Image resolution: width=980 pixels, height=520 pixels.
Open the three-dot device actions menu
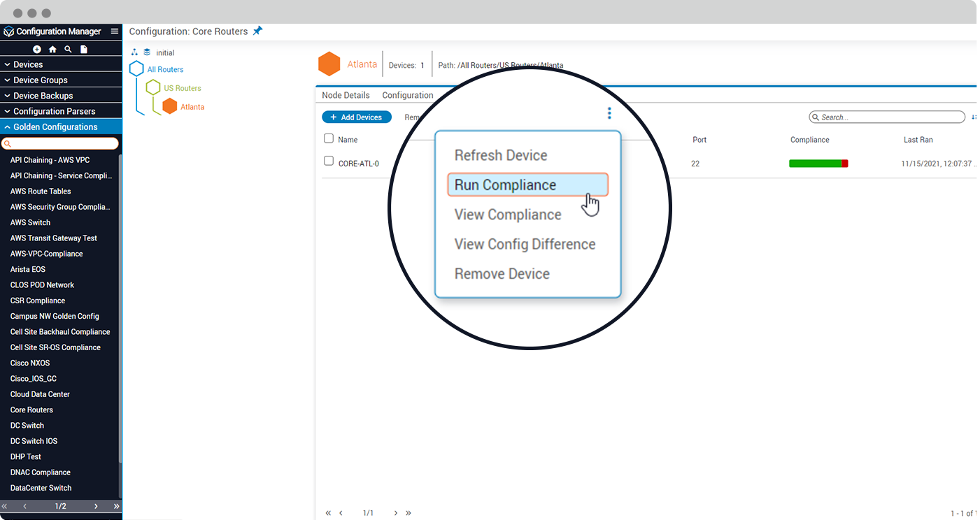click(609, 113)
